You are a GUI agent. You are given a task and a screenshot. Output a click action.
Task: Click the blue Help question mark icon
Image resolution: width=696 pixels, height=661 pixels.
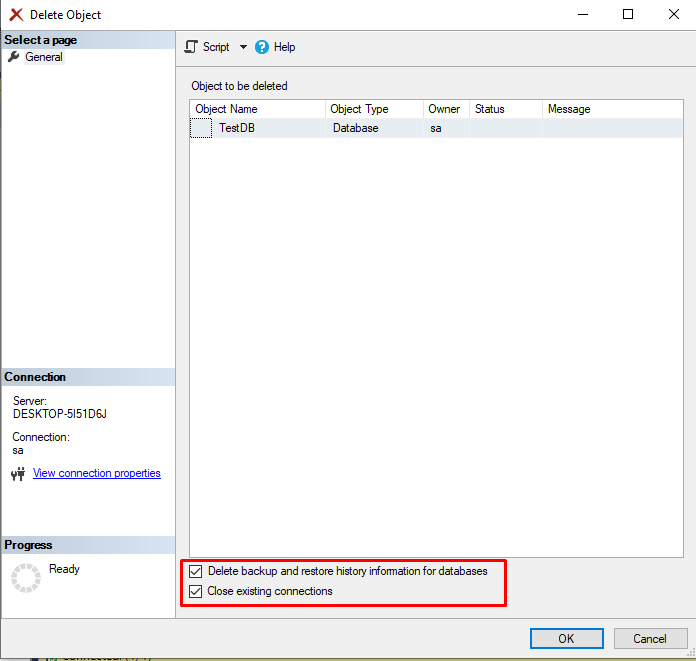click(x=262, y=47)
